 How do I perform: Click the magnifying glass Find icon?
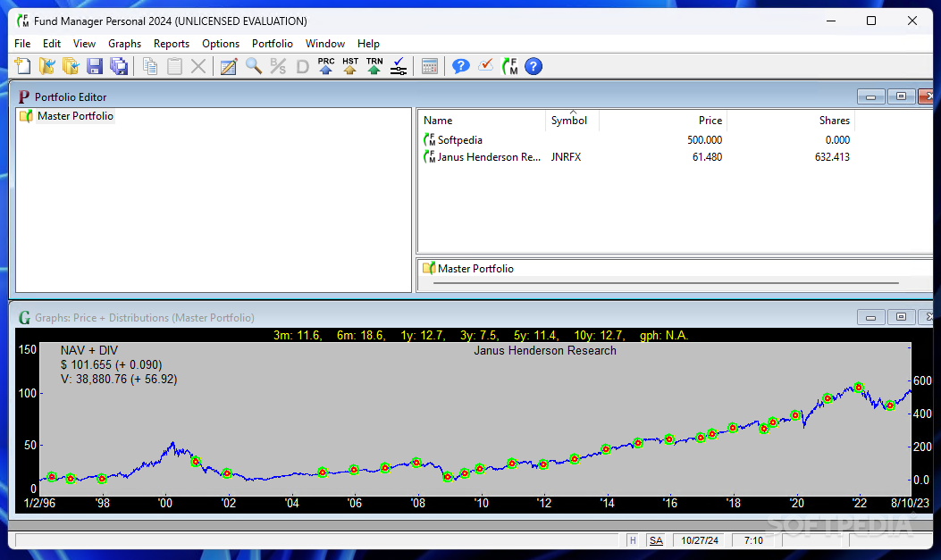[x=253, y=66]
